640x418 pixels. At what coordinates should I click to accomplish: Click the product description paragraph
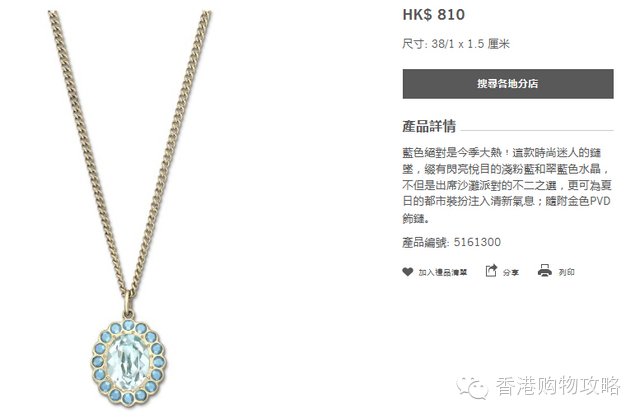507,186
